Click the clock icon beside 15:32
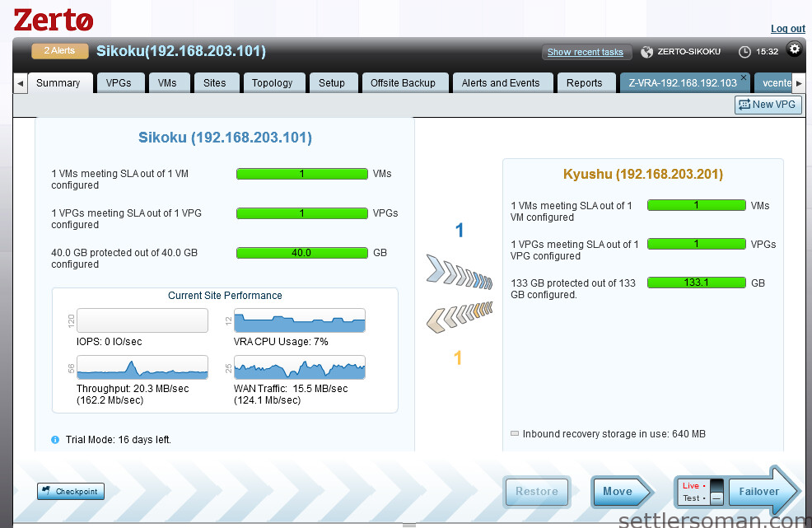812x528 pixels. 744,52
